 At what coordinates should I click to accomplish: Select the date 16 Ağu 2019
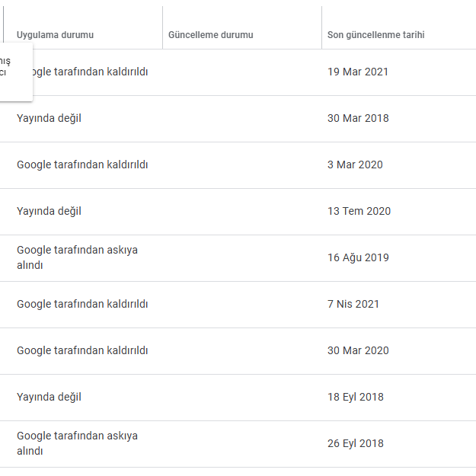[x=358, y=257]
